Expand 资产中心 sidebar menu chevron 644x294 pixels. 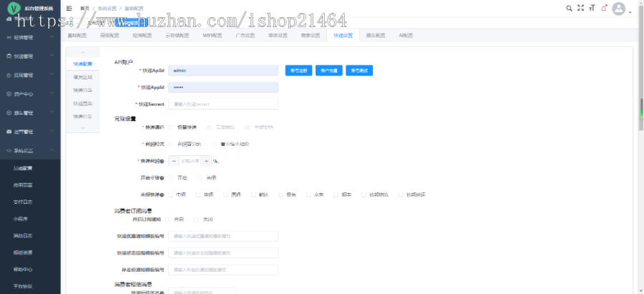point(52,94)
